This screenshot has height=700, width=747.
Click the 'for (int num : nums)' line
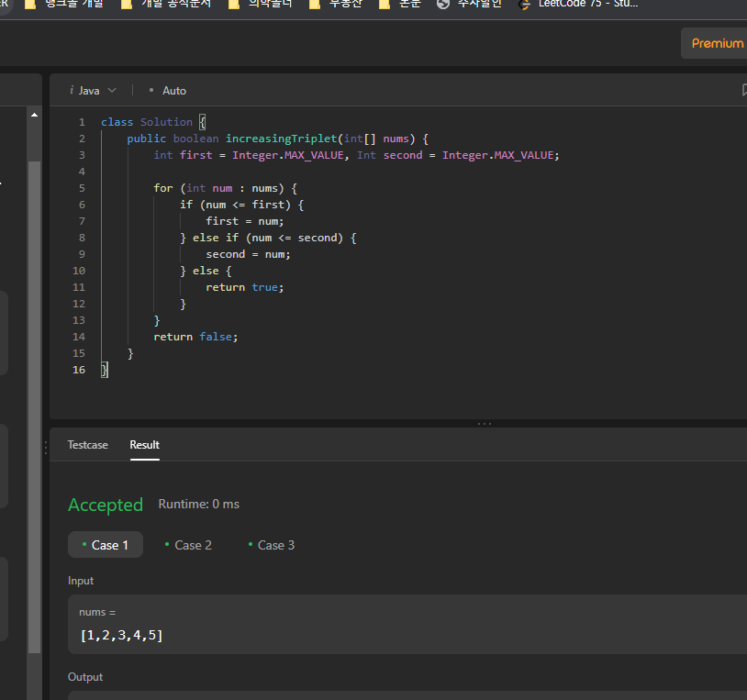[x=225, y=188]
